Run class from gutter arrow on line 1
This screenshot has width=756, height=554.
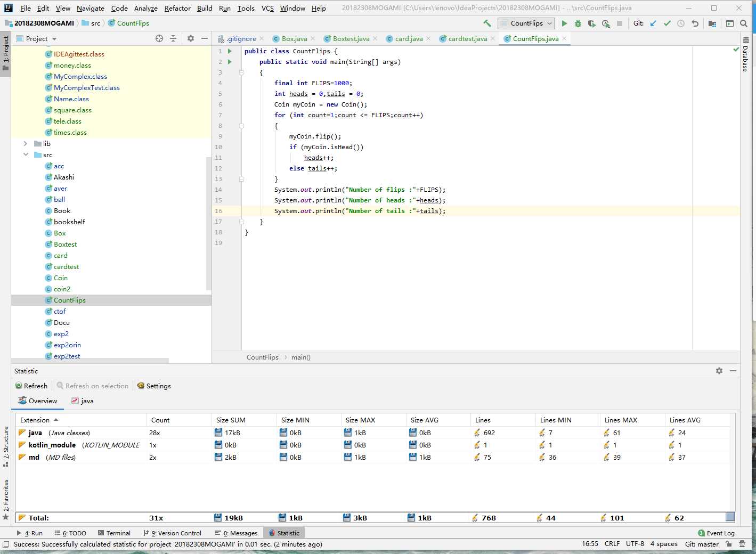pos(230,51)
